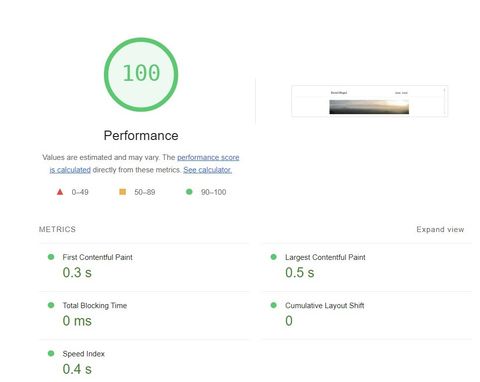Viewport: 480px width, 382px height.
Task: Click the Speed Index label
Action: [83, 354]
